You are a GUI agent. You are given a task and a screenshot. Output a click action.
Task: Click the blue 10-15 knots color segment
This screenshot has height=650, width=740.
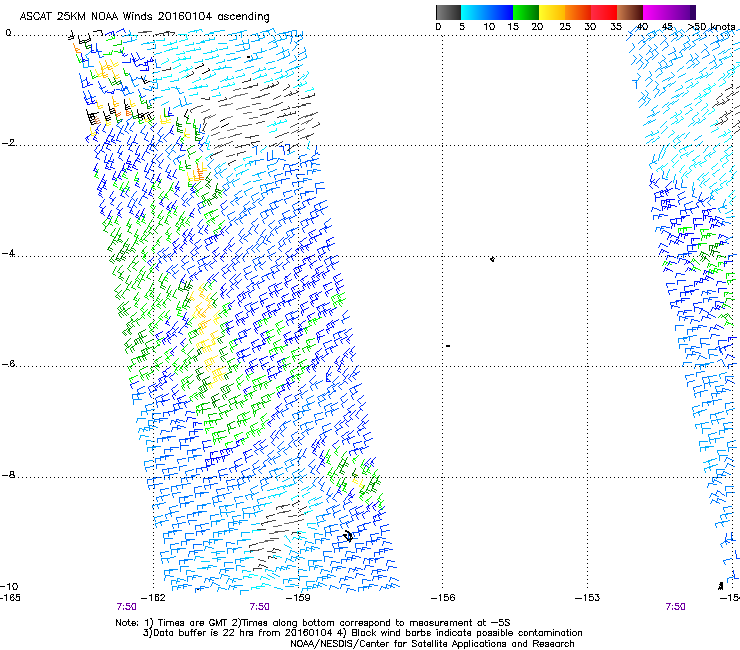point(500,12)
